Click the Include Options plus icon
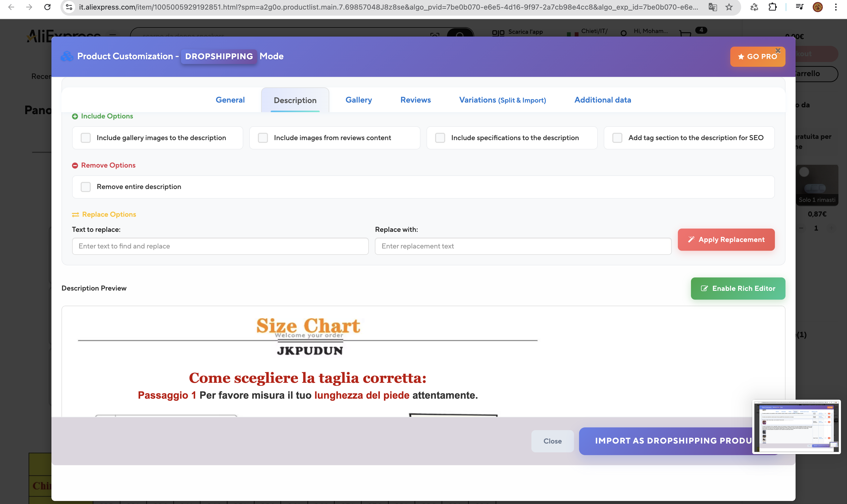This screenshot has height=504, width=847. [75, 116]
